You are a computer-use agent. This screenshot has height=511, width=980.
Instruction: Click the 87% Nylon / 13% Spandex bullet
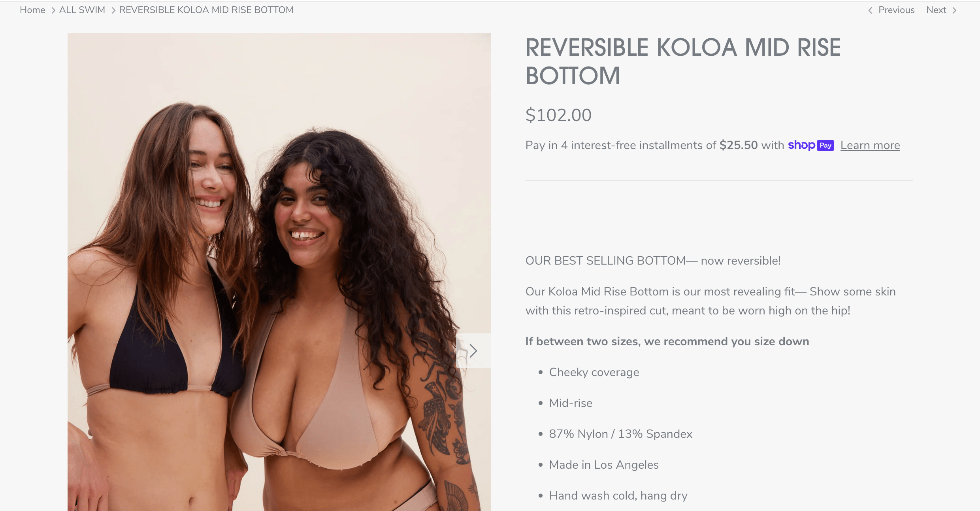(621, 434)
